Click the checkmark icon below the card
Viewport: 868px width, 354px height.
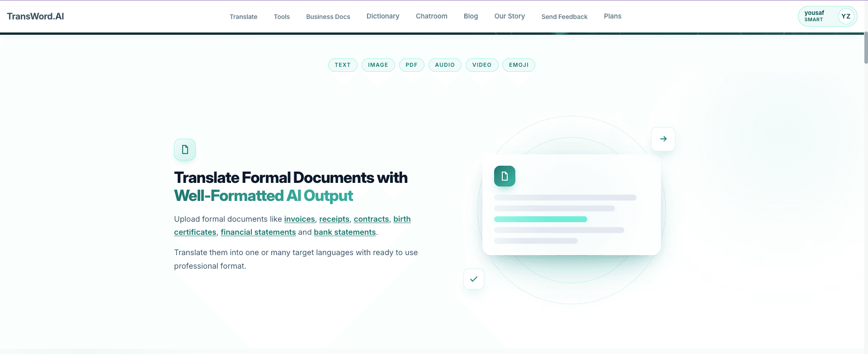pyautogui.click(x=474, y=279)
